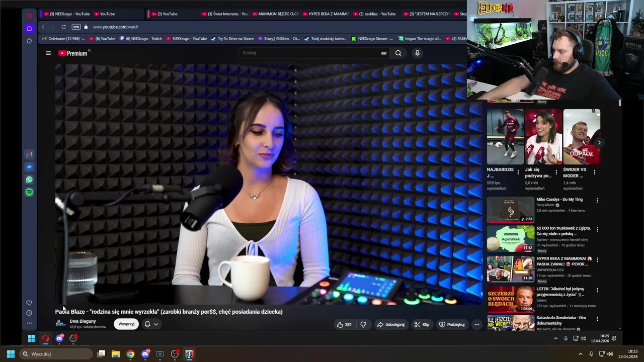Viewport: 644px width, 362px height.
Task: Click the Wesprzyj button
Action: click(x=126, y=324)
